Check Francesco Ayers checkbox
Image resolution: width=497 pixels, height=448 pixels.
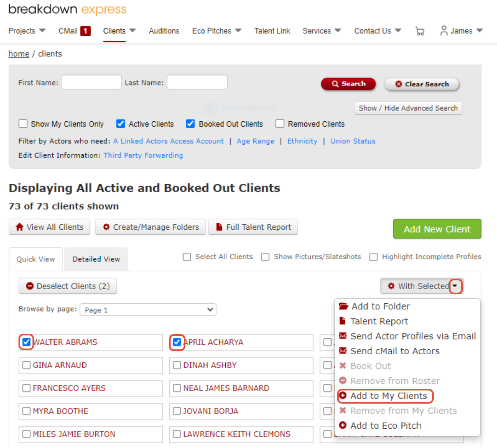pyautogui.click(x=27, y=388)
